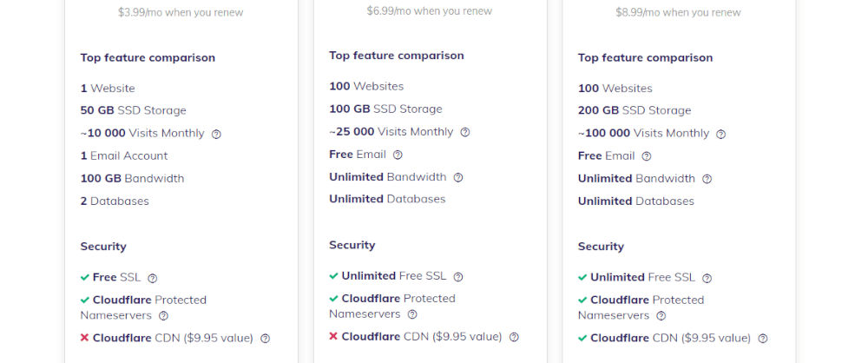Open Free Email tooltip in 200 GB storage plan

(x=646, y=156)
